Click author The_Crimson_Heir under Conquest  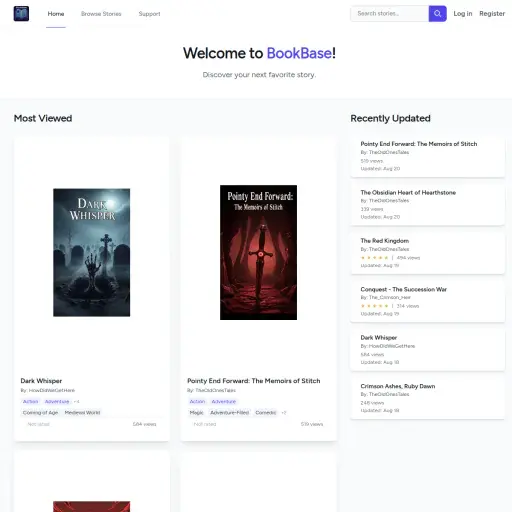click(x=390, y=297)
